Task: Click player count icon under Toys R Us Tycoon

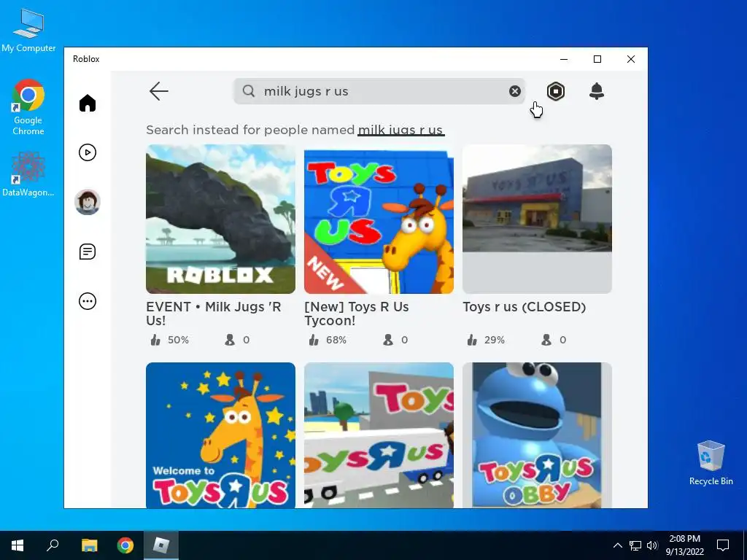Action: pos(388,340)
